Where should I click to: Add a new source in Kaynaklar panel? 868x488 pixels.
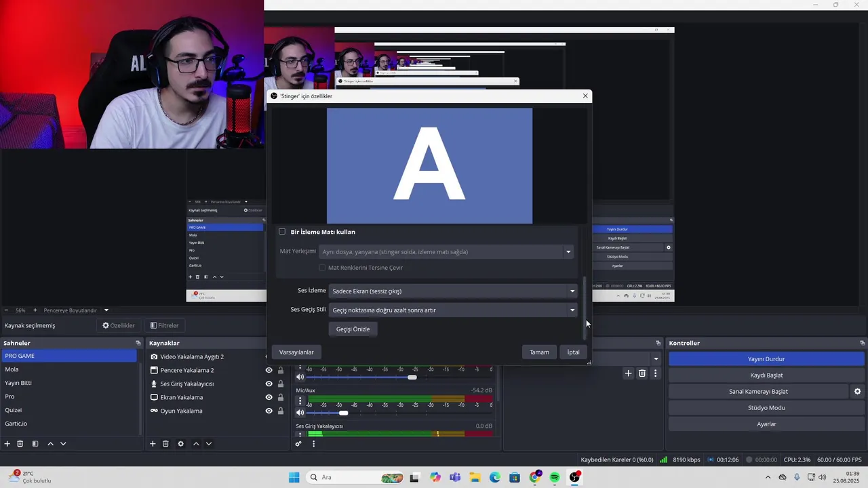(153, 444)
